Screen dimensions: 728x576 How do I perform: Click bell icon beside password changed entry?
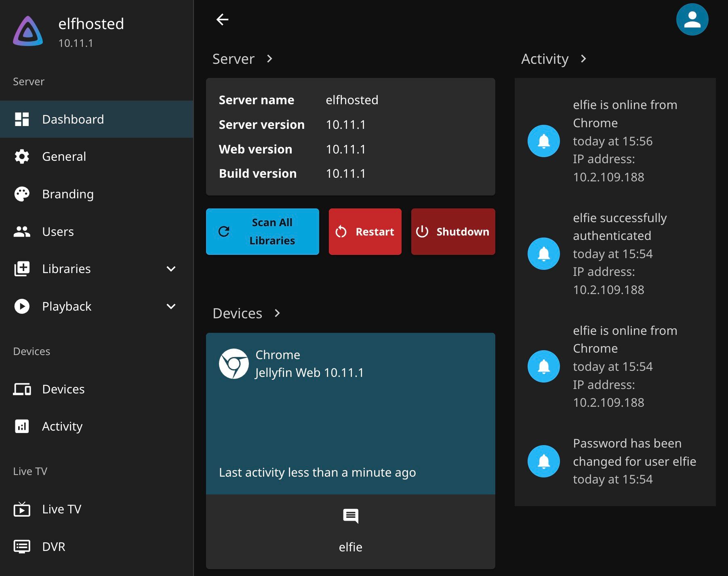point(544,461)
